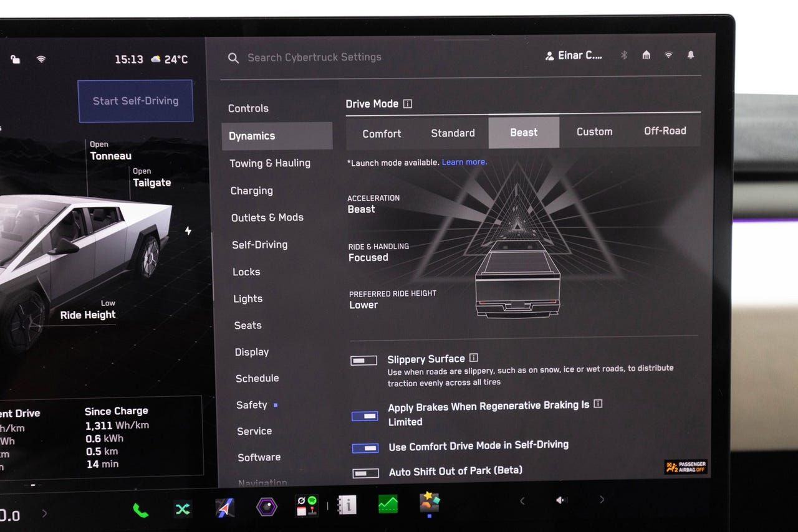This screenshot has width=798, height=532.
Task: Select the Comfort drive mode
Action: click(382, 133)
